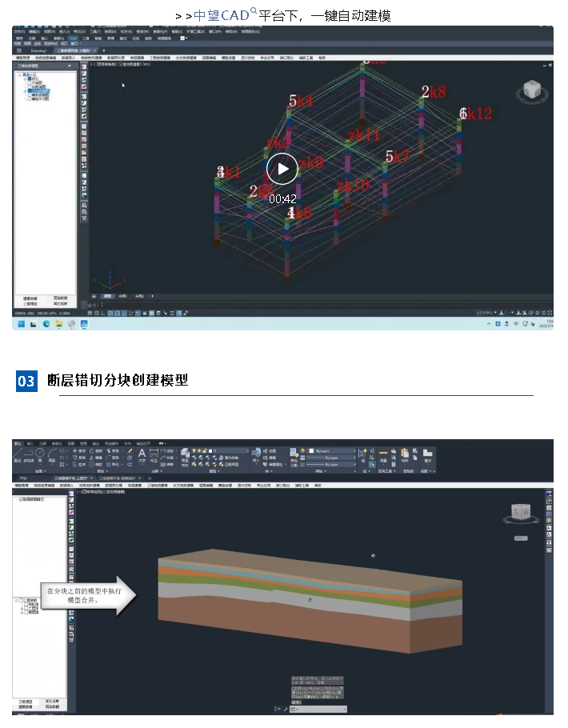Add a new drawing tab with the plus button
568x728 pixels.
tap(103, 50)
